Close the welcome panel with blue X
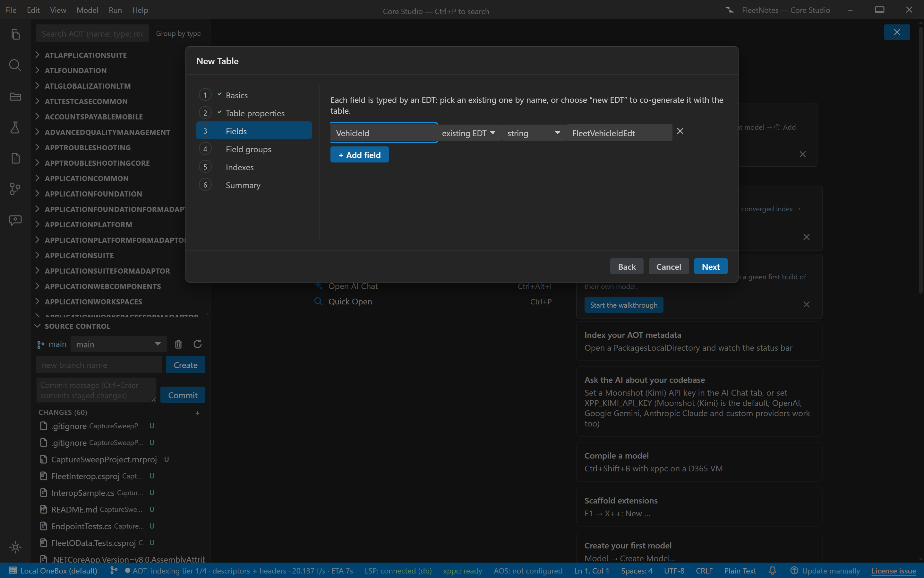 click(897, 32)
